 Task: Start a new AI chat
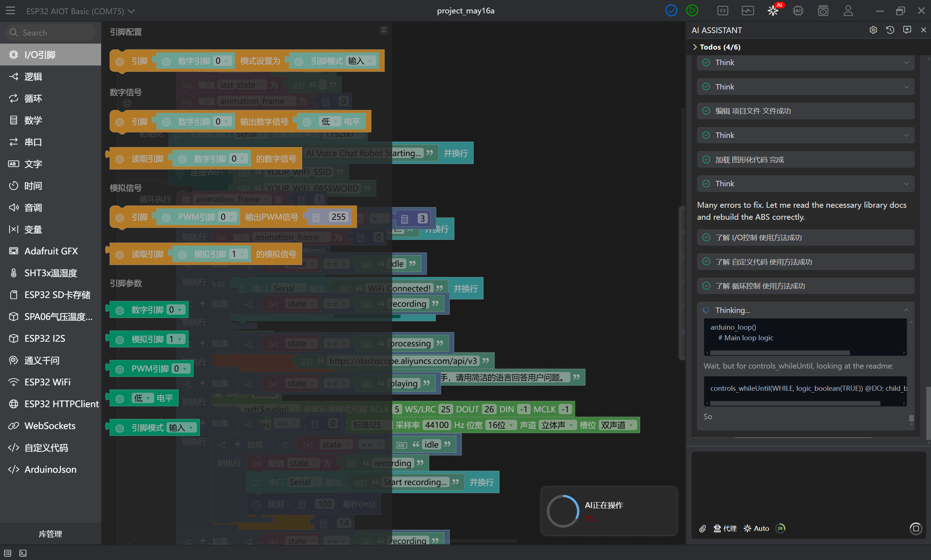click(x=907, y=30)
